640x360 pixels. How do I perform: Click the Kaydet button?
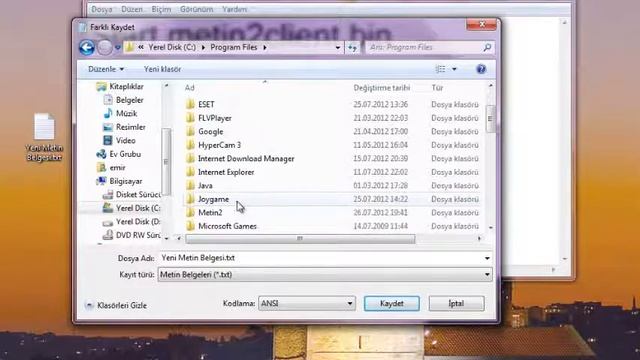(391, 303)
